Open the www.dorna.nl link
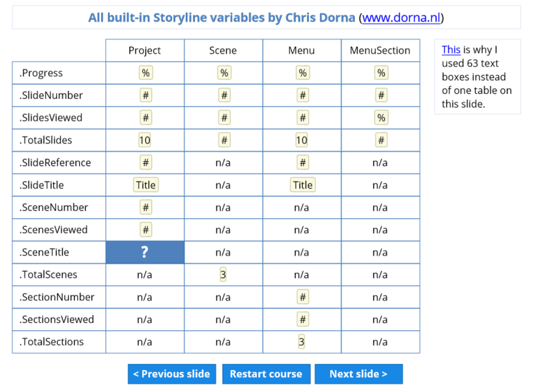Image resolution: width=533 pixels, height=392 pixels. tap(402, 18)
